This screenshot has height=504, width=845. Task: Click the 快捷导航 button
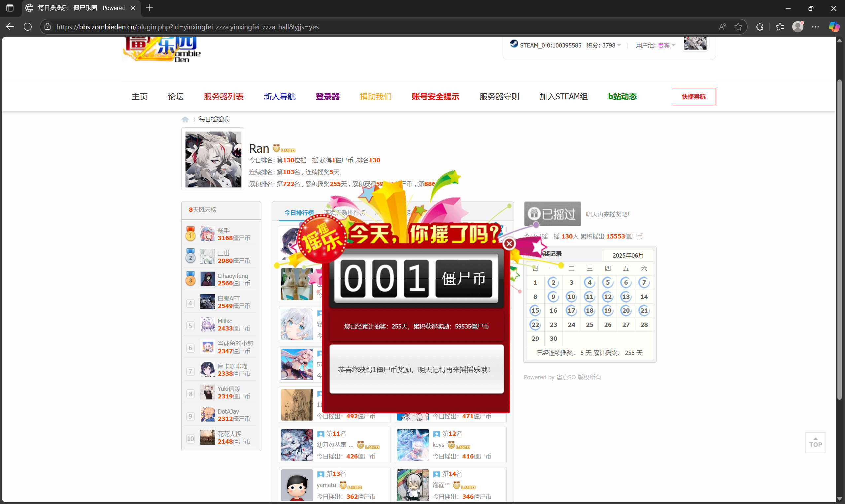point(693,96)
